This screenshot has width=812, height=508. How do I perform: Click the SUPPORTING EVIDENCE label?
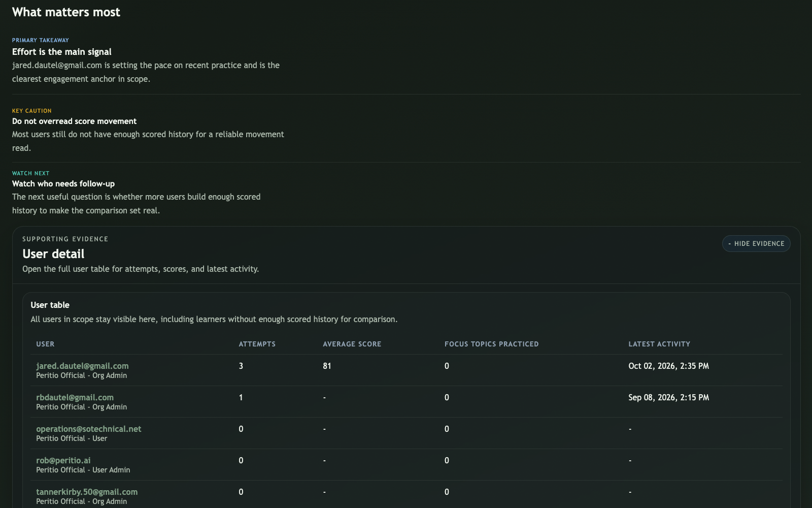click(65, 239)
